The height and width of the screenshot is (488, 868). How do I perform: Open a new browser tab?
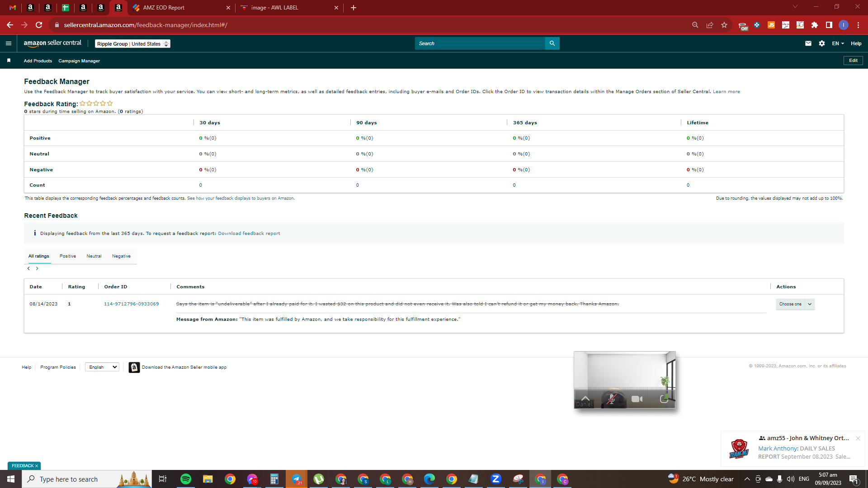pyautogui.click(x=354, y=8)
